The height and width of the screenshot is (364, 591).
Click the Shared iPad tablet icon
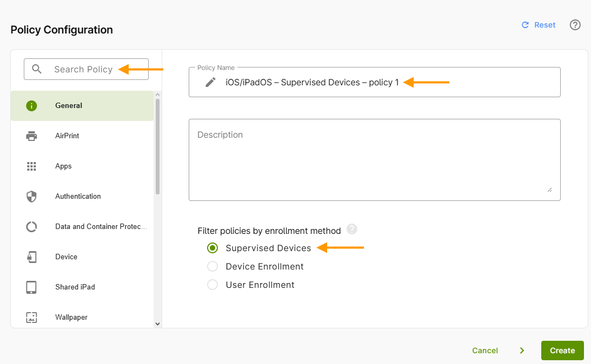(x=31, y=287)
